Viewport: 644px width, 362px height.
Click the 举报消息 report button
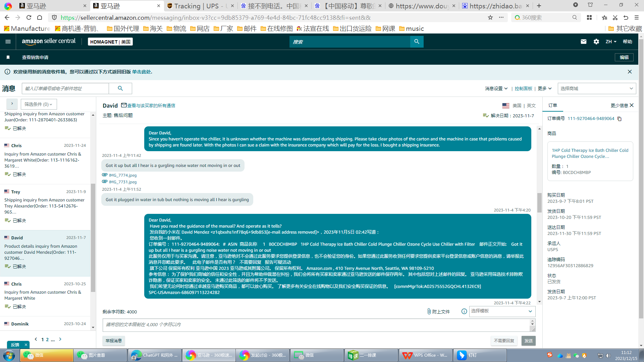pyautogui.click(x=114, y=341)
